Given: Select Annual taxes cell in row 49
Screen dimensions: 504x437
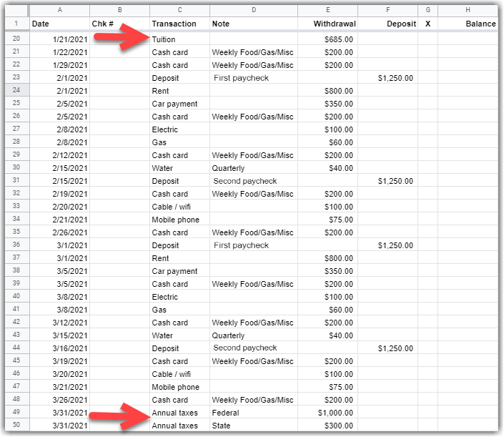Looking at the screenshot, I should point(179,413).
